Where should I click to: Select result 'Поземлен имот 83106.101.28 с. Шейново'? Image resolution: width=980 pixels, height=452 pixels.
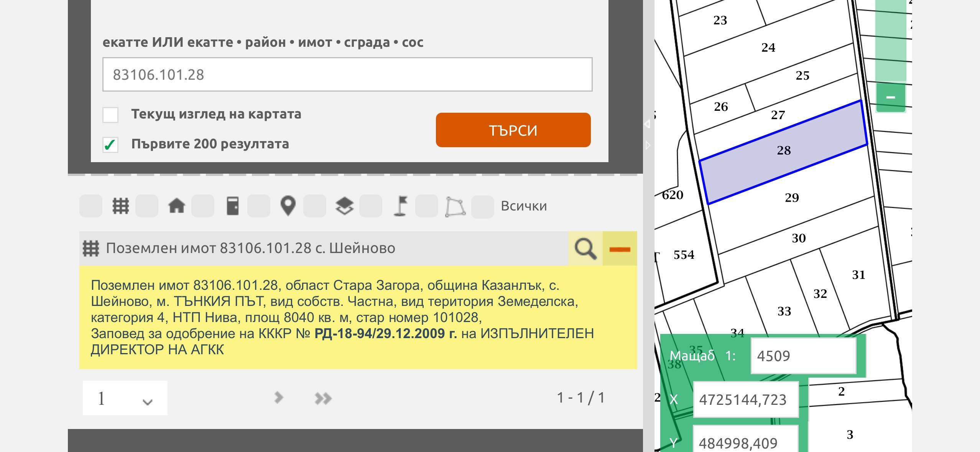(x=250, y=248)
